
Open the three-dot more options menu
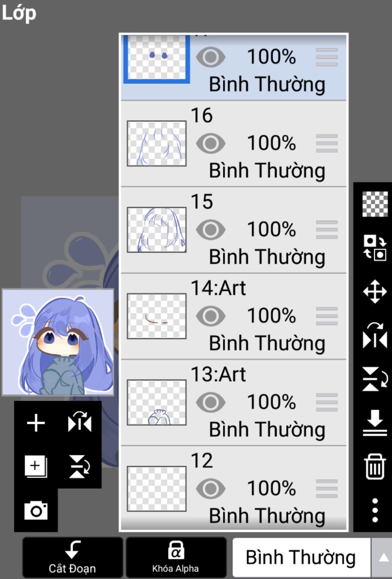click(375, 510)
